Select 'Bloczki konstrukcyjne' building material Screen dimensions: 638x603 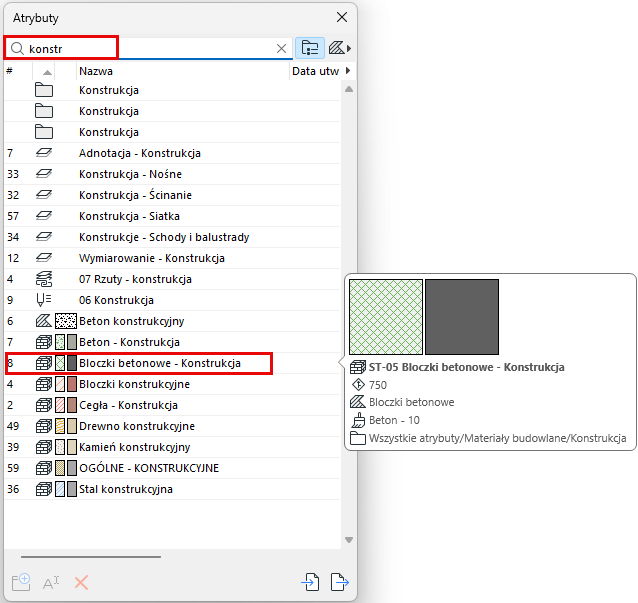172,384
